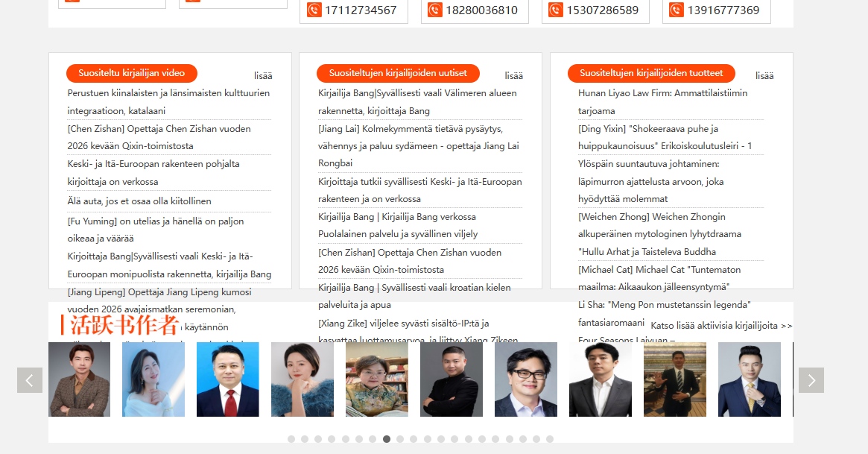The image size is (868, 454).
Task: Expand news list via its lisää link
Action: 513,76
